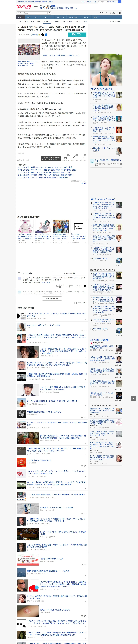Click the scroll-to-top arrow button
The height and width of the screenshot is (644, 138).
click(x=133, y=398)
